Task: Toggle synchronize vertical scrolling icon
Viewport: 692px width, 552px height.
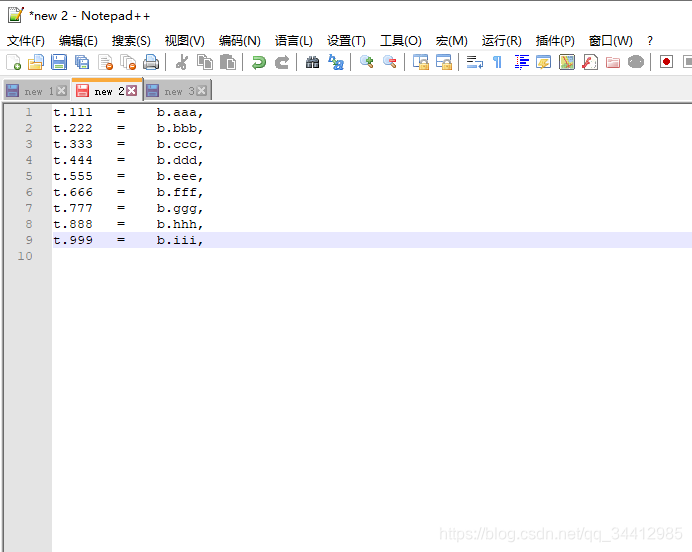Action: pos(421,62)
